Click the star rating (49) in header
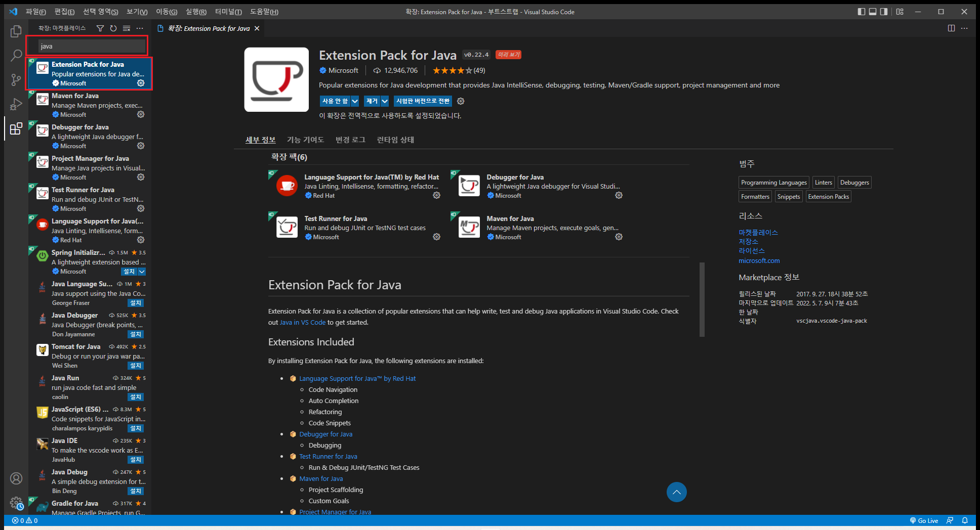The height and width of the screenshot is (530, 980). point(459,70)
